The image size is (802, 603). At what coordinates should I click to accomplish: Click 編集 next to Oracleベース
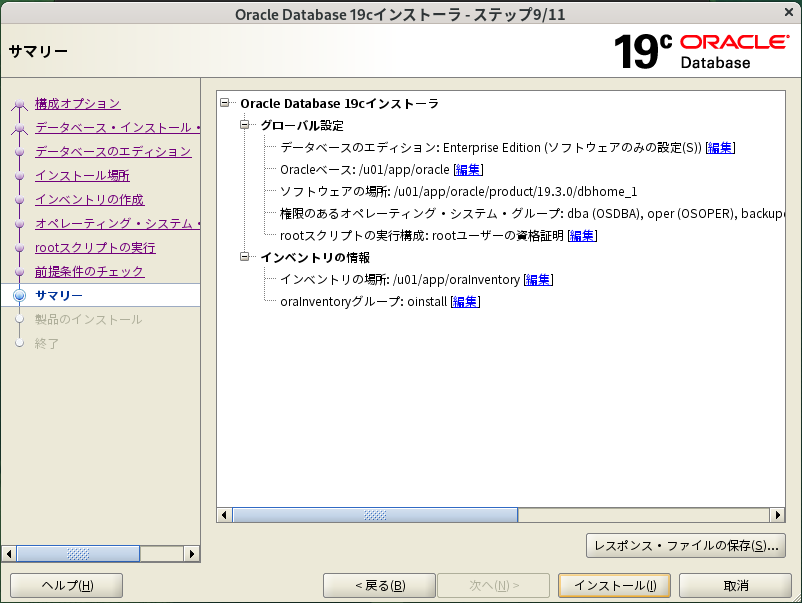pyautogui.click(x=470, y=167)
